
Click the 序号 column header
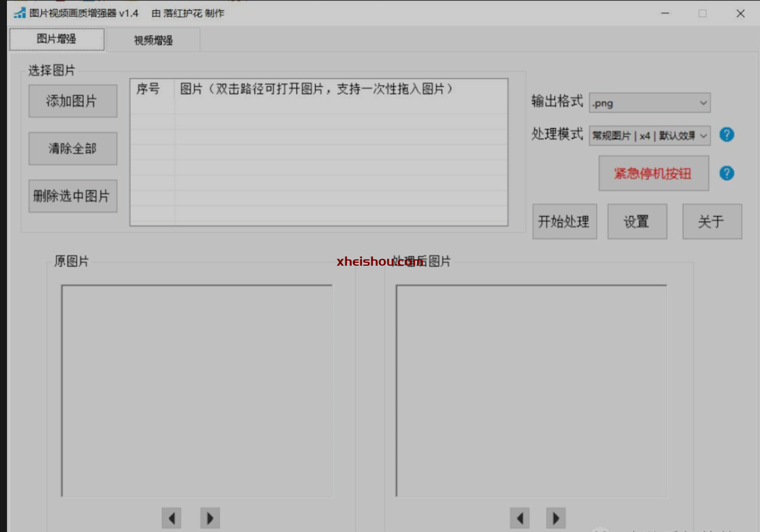pos(152,89)
